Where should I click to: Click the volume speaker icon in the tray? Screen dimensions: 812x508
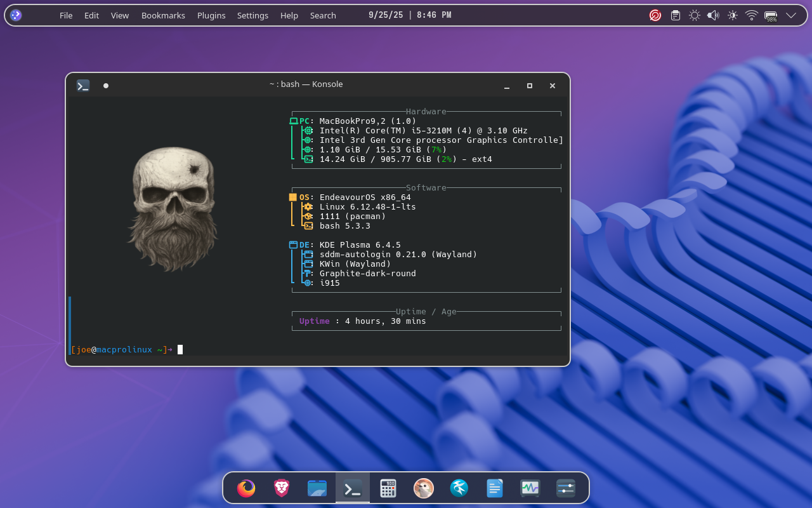(713, 15)
